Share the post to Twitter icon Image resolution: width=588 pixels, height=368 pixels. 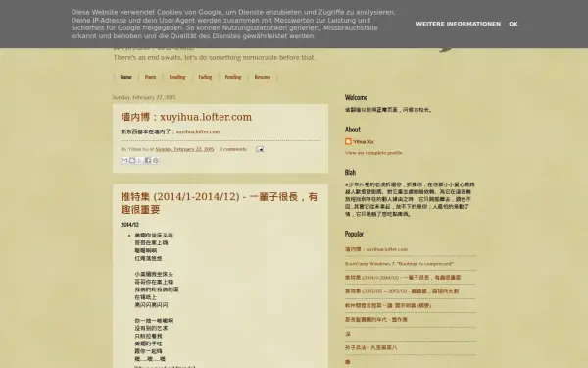click(x=140, y=160)
